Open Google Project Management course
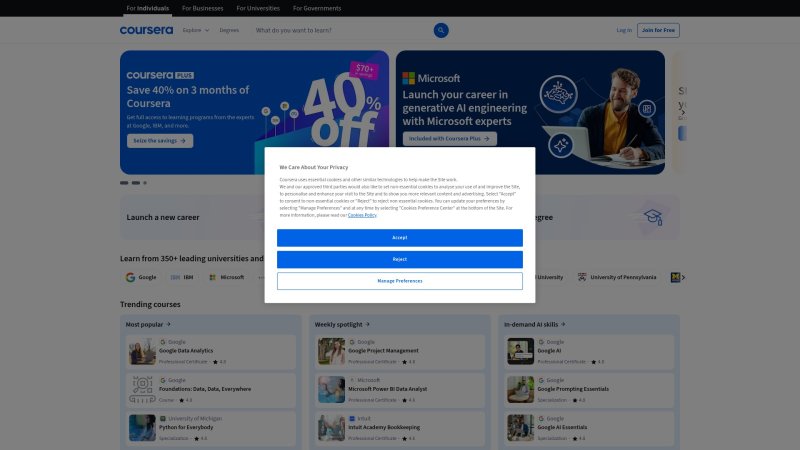 tap(399, 352)
